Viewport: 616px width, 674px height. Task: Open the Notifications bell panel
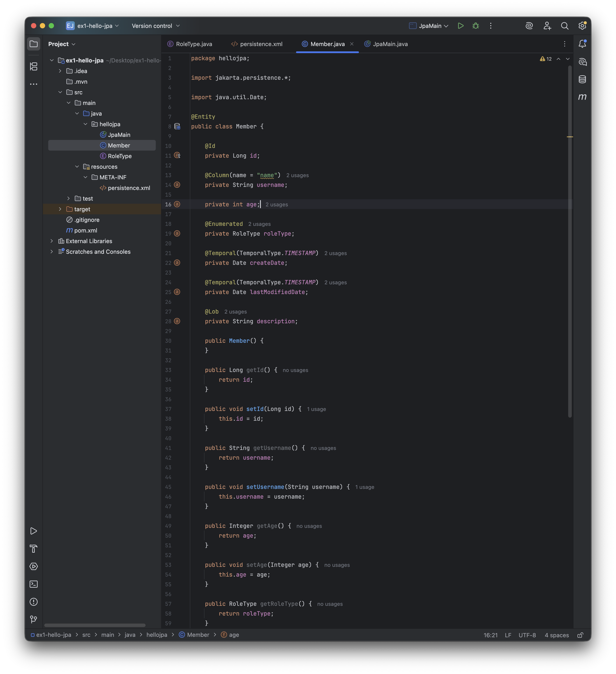(582, 44)
